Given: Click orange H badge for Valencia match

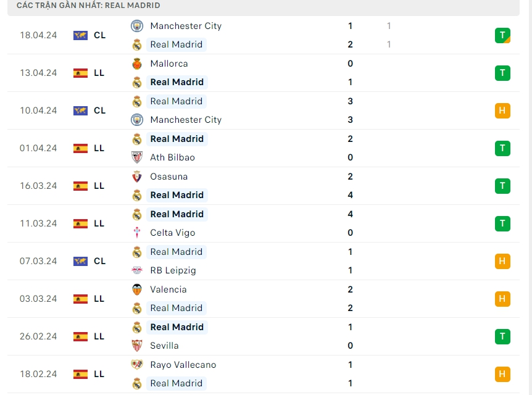Looking at the screenshot, I should click(502, 299).
